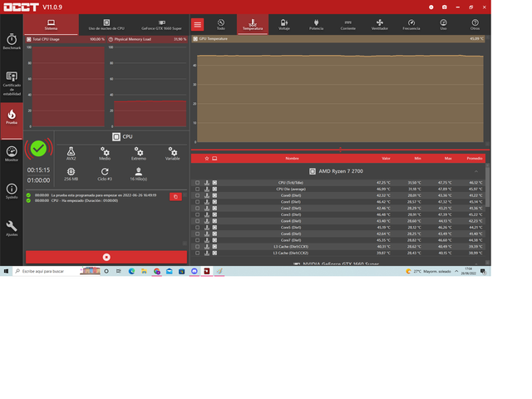
Task: Click the Ciclo #3 cycle indicator
Action: tap(105, 174)
